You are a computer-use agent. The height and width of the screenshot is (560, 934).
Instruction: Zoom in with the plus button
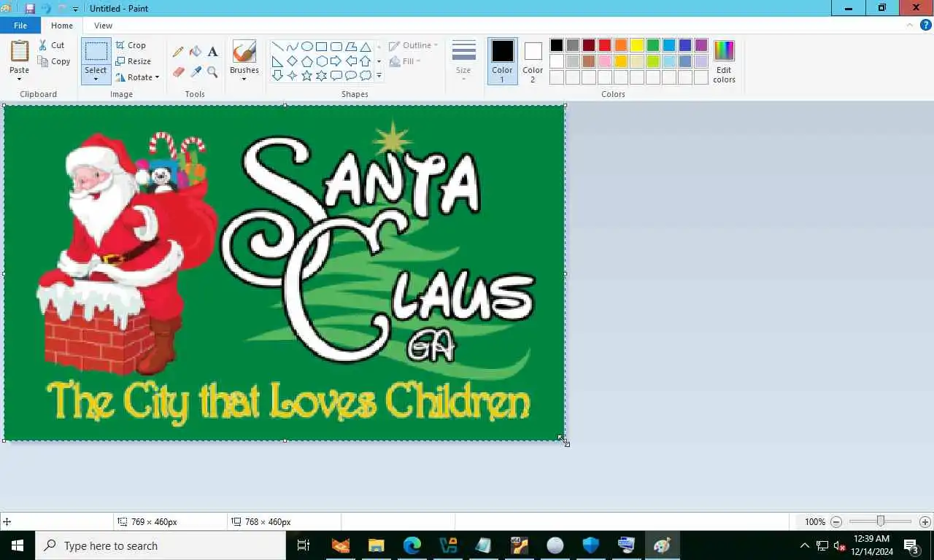(x=925, y=522)
